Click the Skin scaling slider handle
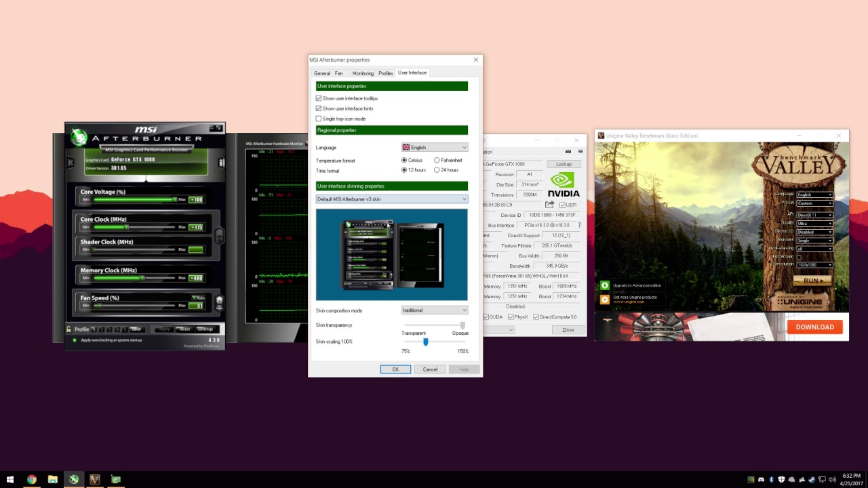The height and width of the screenshot is (488, 868). point(426,342)
